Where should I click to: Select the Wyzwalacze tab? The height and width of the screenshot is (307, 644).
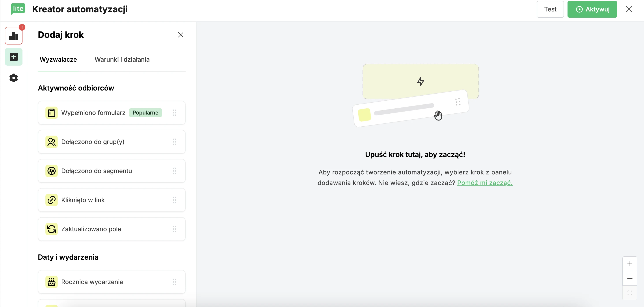click(58, 59)
